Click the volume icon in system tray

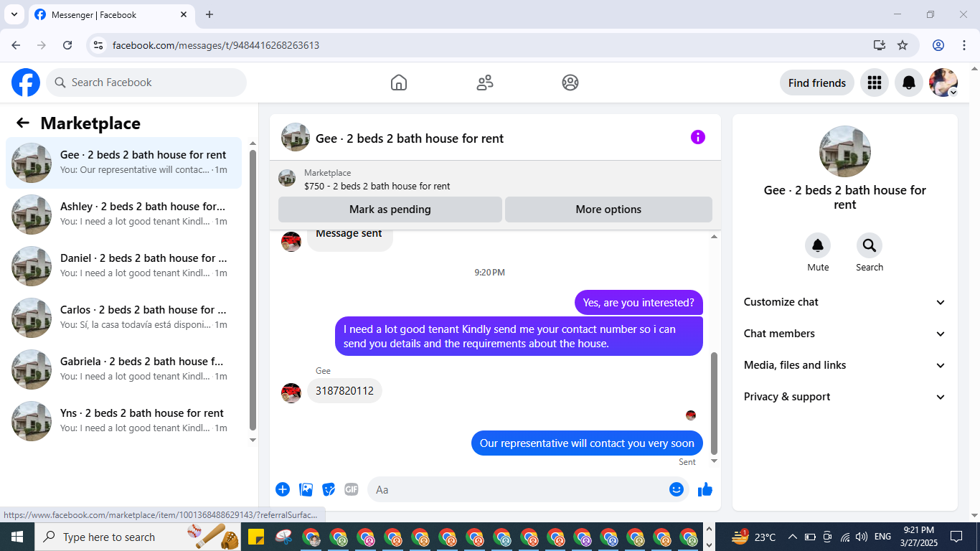(862, 537)
